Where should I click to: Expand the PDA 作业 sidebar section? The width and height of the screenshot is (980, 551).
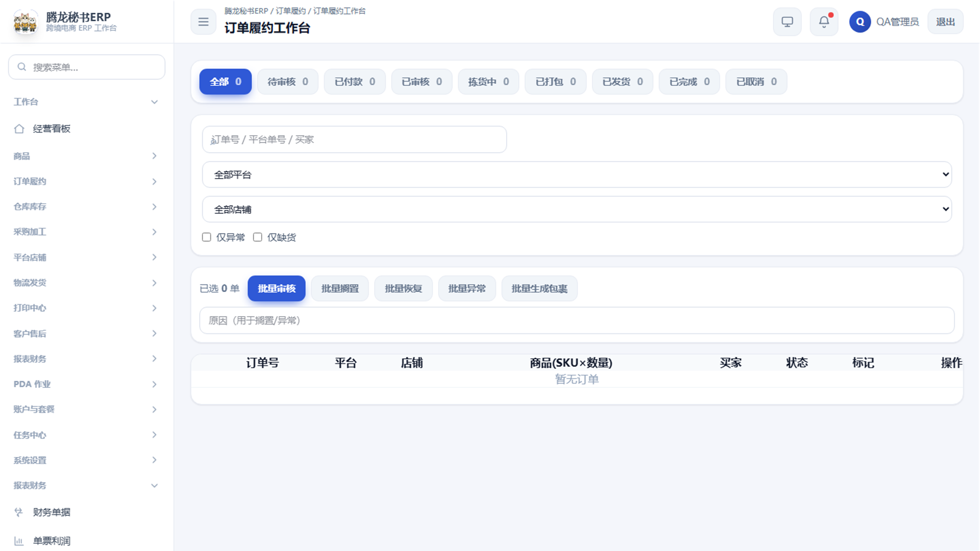coord(87,384)
